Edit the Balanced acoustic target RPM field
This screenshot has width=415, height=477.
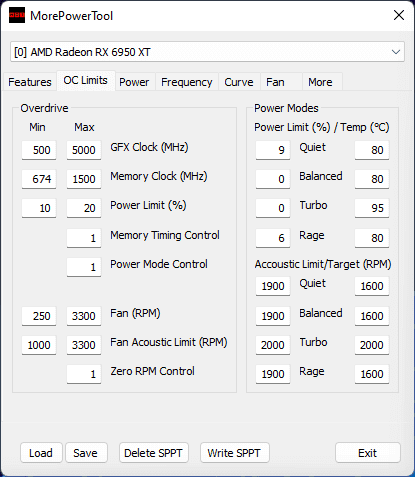coord(372,316)
